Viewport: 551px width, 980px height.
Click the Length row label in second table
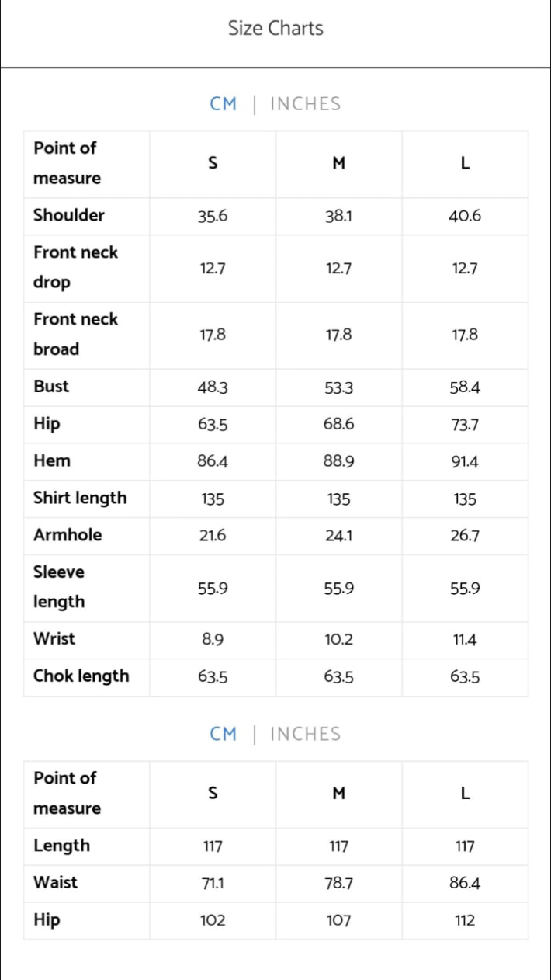(61, 846)
